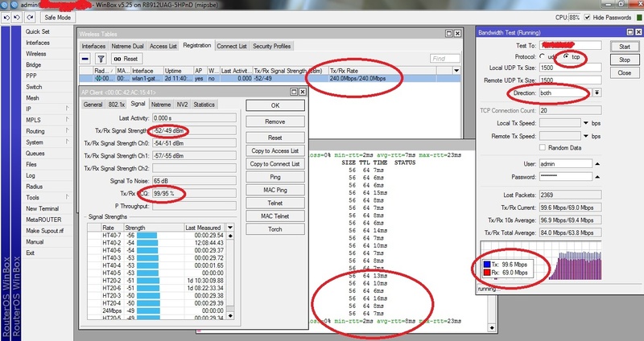Click the TCP Connection Count field
The height and width of the screenshot is (341, 644).
tap(570, 110)
